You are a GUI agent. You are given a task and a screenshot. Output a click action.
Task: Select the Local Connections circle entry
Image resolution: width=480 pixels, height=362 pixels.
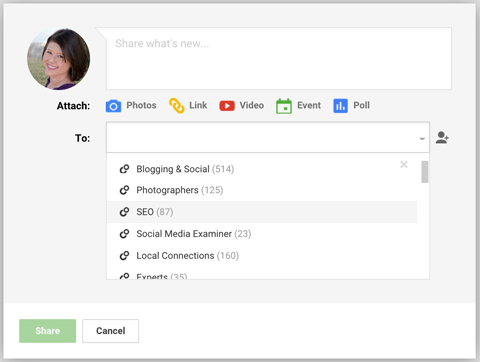coord(262,256)
